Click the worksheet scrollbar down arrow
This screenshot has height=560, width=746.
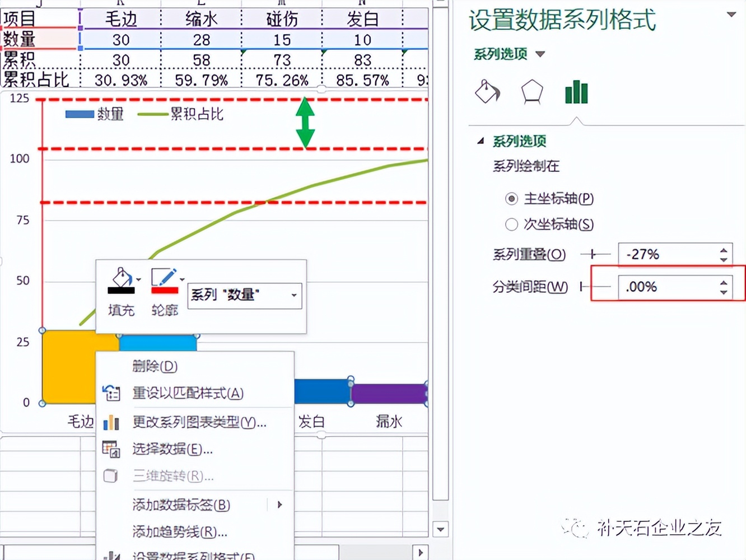[441, 529]
